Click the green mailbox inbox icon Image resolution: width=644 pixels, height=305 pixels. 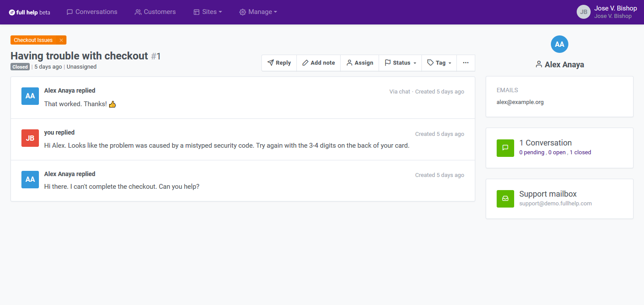coord(505,199)
